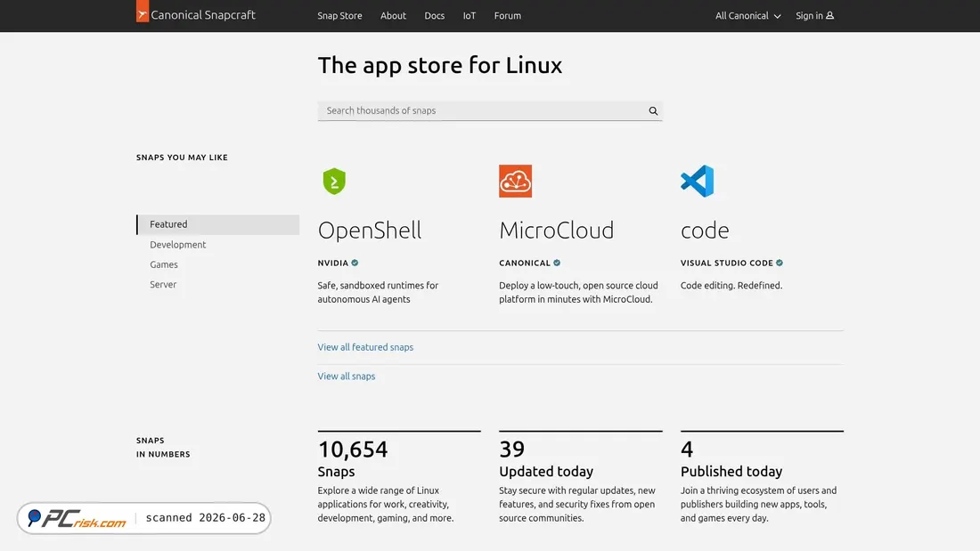Open the OpenShell green shield icon
This screenshot has height=551, width=980.
click(334, 182)
